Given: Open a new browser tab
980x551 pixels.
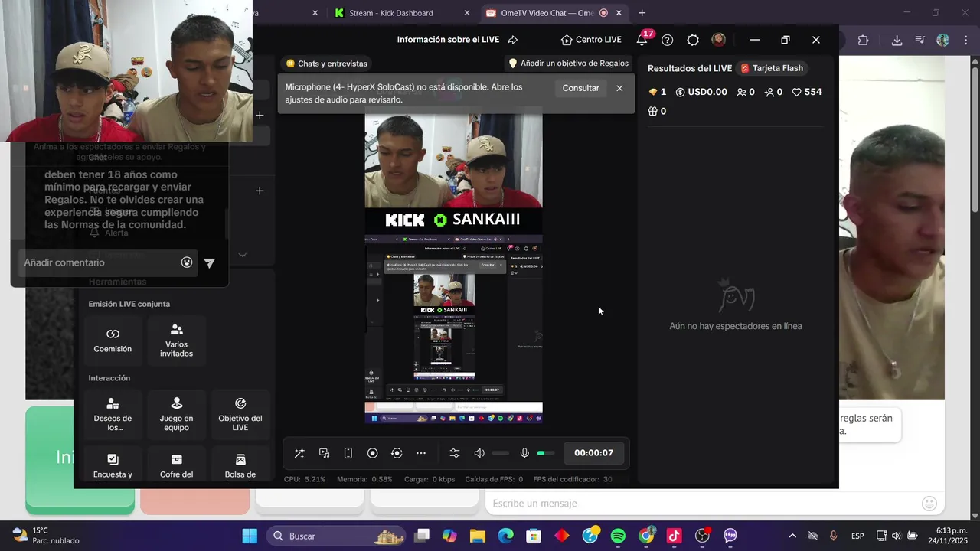Looking at the screenshot, I should [642, 13].
